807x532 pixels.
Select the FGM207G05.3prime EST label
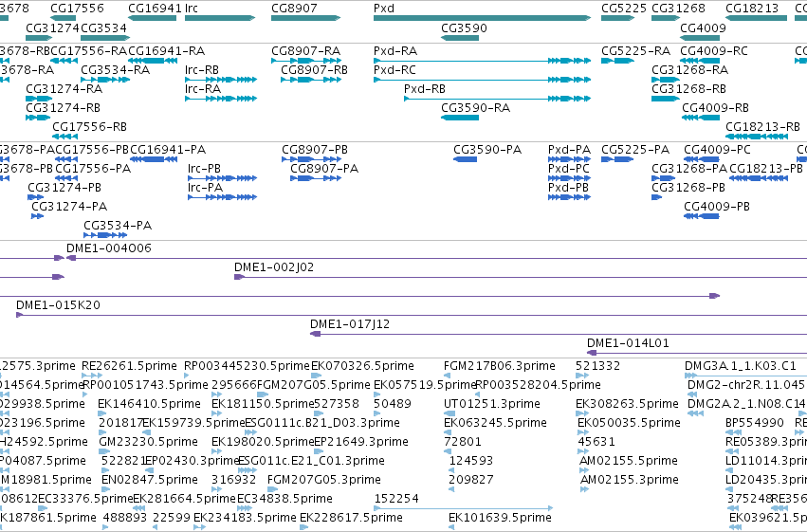click(324, 480)
